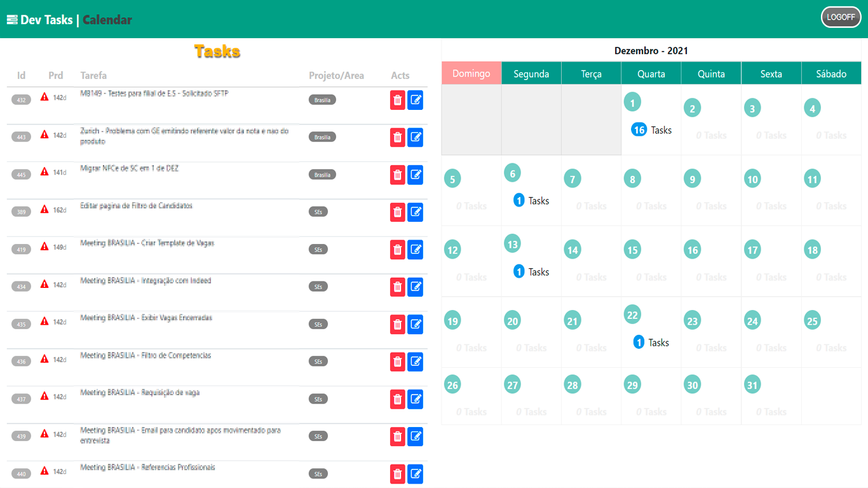Click the Dev Tasks header title
868x488 pixels.
tap(46, 20)
